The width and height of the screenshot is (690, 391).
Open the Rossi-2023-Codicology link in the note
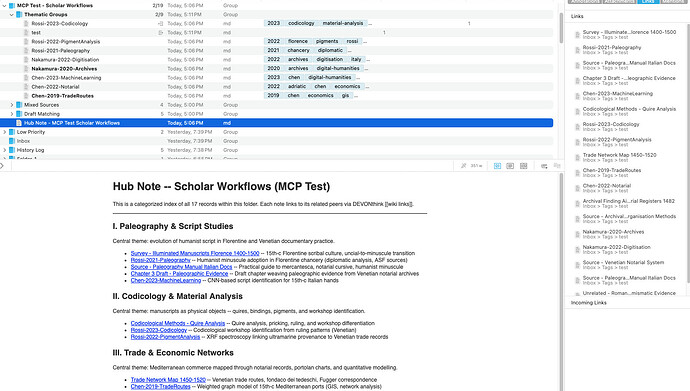[159, 330]
